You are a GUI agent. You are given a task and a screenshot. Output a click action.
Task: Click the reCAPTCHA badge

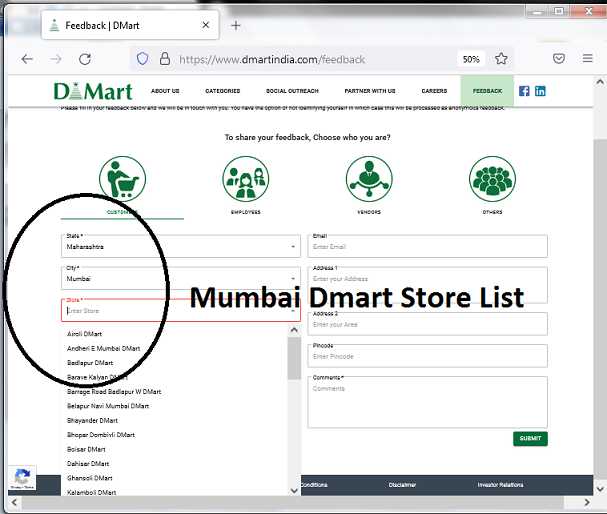pyautogui.click(x=22, y=478)
